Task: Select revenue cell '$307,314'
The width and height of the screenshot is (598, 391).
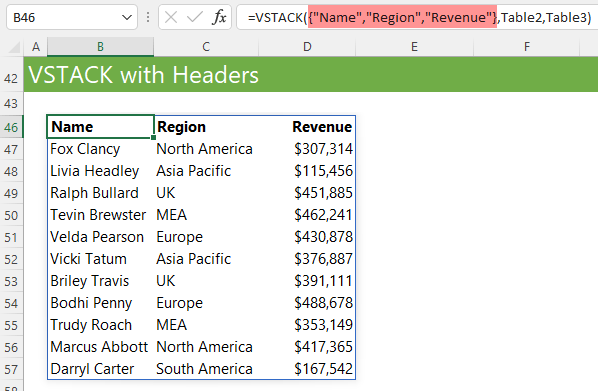Action: pos(307,149)
